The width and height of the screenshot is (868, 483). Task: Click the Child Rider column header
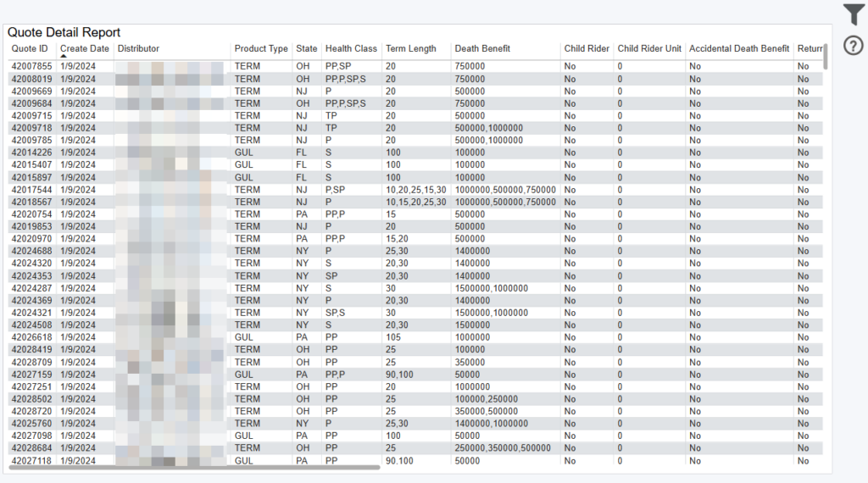click(587, 48)
